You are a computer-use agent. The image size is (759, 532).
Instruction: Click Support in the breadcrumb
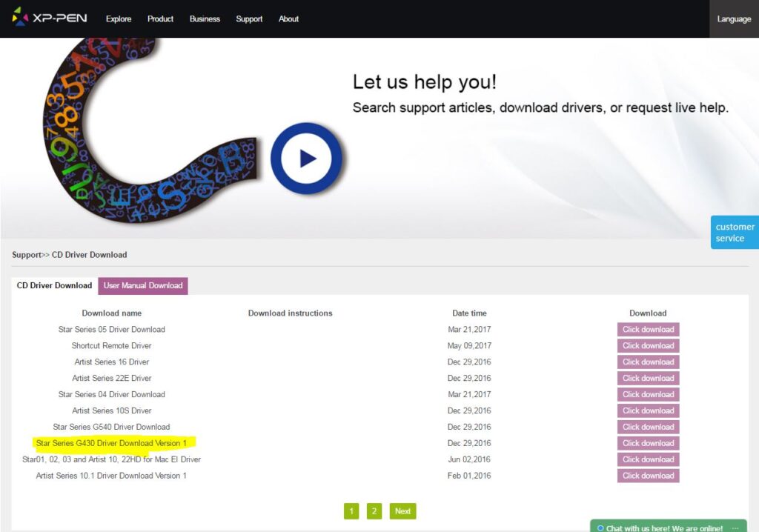pyautogui.click(x=27, y=255)
